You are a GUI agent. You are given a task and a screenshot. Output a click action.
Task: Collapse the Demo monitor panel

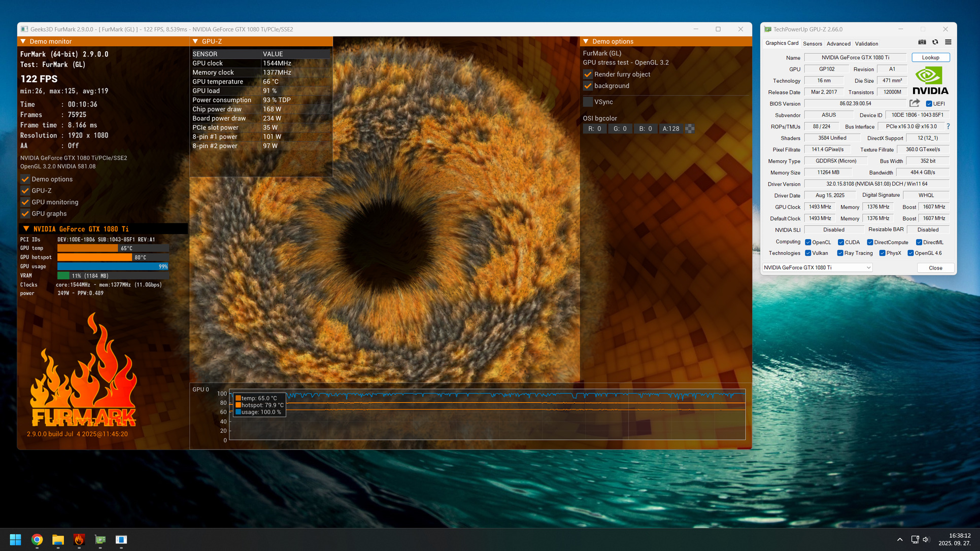pyautogui.click(x=23, y=42)
